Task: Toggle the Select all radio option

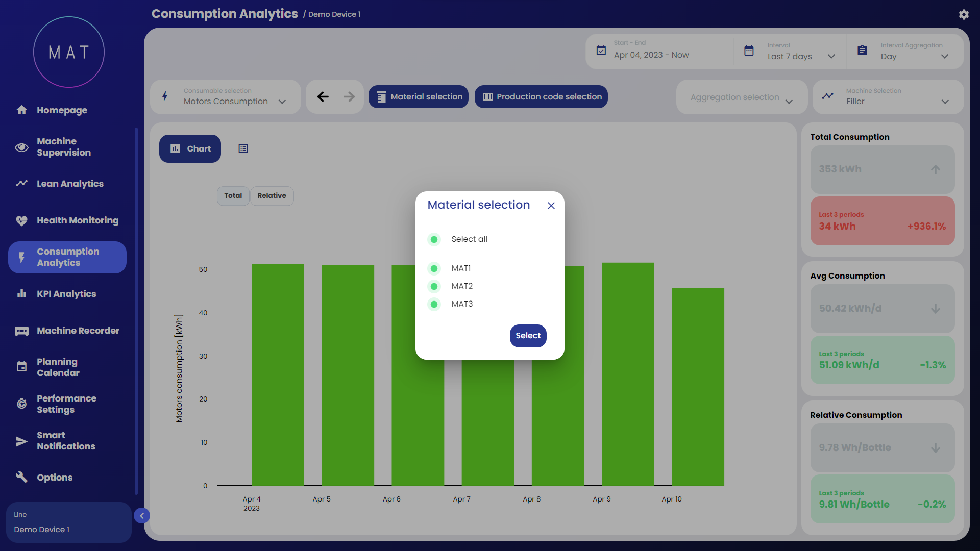Action: [x=434, y=239]
